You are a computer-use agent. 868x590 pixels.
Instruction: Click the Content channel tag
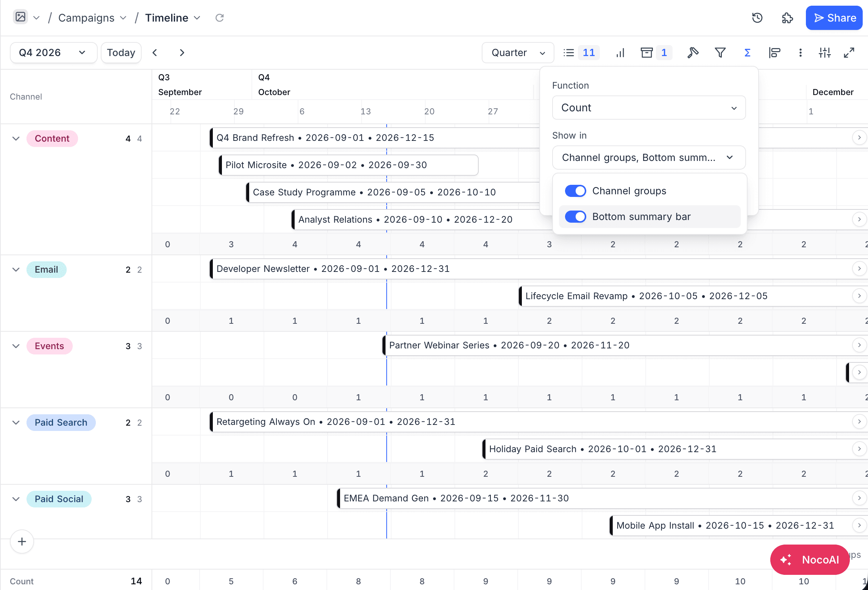pyautogui.click(x=52, y=139)
